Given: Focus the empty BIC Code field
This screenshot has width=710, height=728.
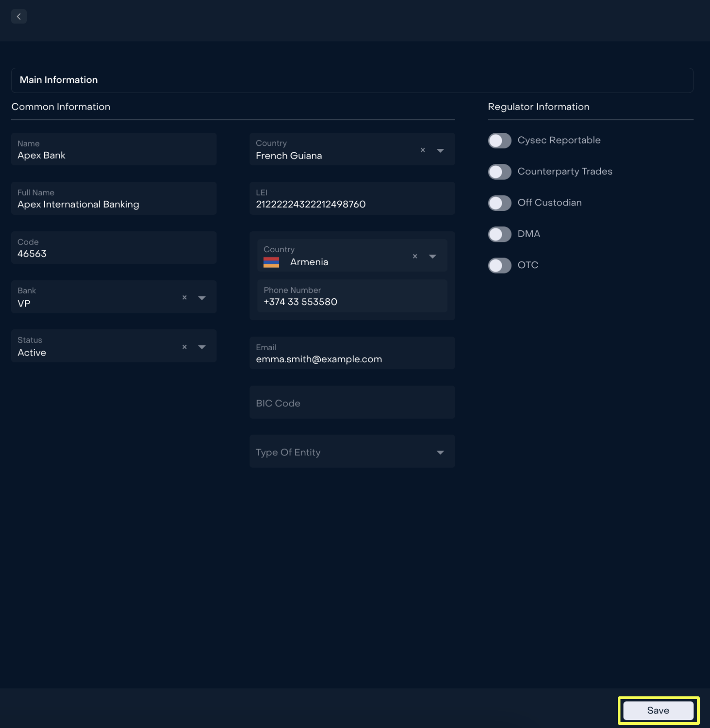Looking at the screenshot, I should (x=352, y=402).
